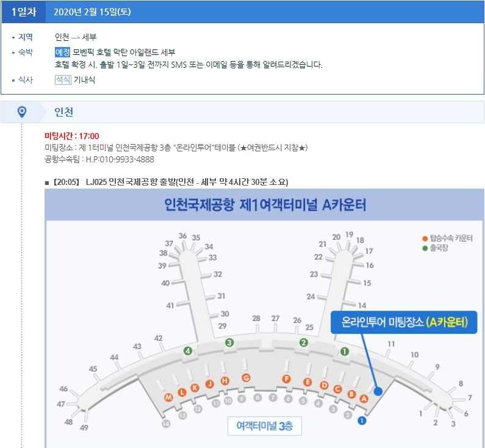Click the 2020년 2월 15일(토) date header
485x448 pixels.
point(92,12)
